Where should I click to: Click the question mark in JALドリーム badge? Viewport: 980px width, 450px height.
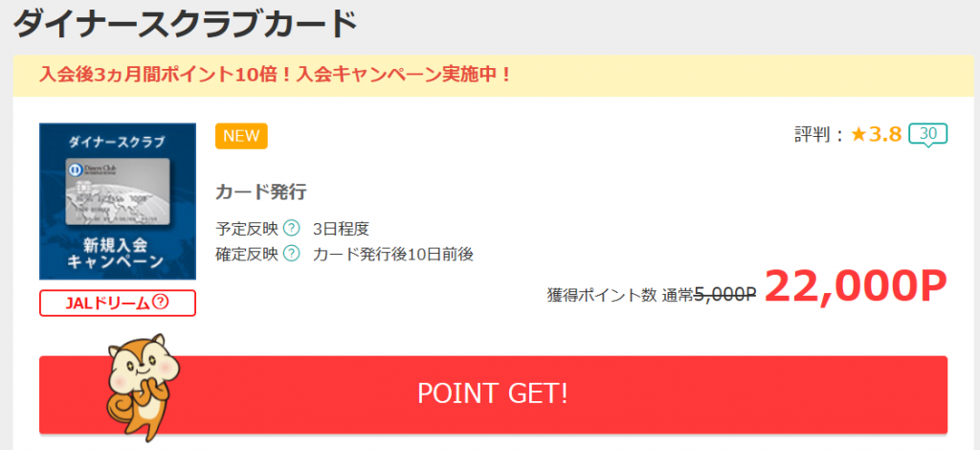[x=161, y=303]
